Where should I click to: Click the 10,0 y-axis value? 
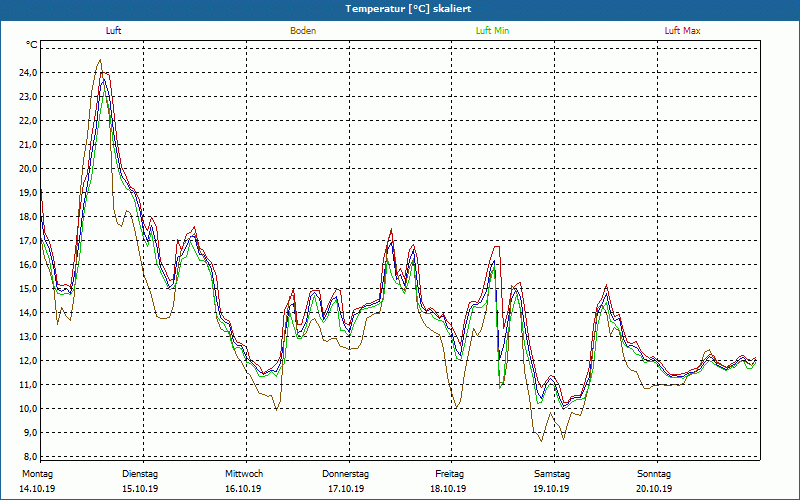click(x=29, y=408)
